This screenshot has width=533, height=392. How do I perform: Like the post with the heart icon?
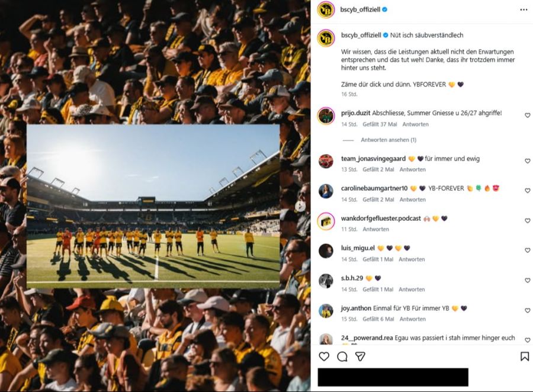[324, 356]
